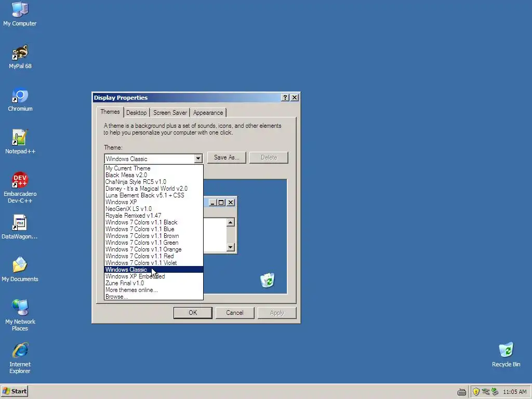Pick Windows 7 Colors v1.1 Brown
This screenshot has height=399, width=532.
pos(154,236)
